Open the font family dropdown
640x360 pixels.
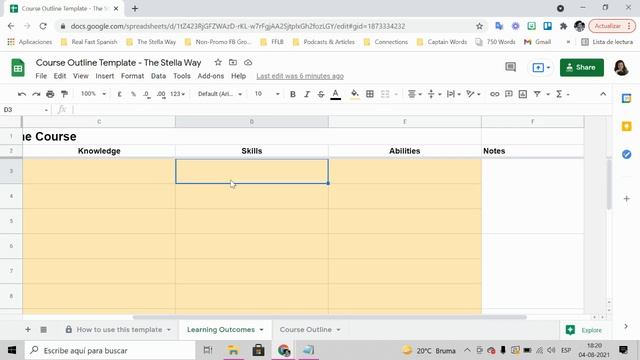pyautogui.click(x=220, y=94)
